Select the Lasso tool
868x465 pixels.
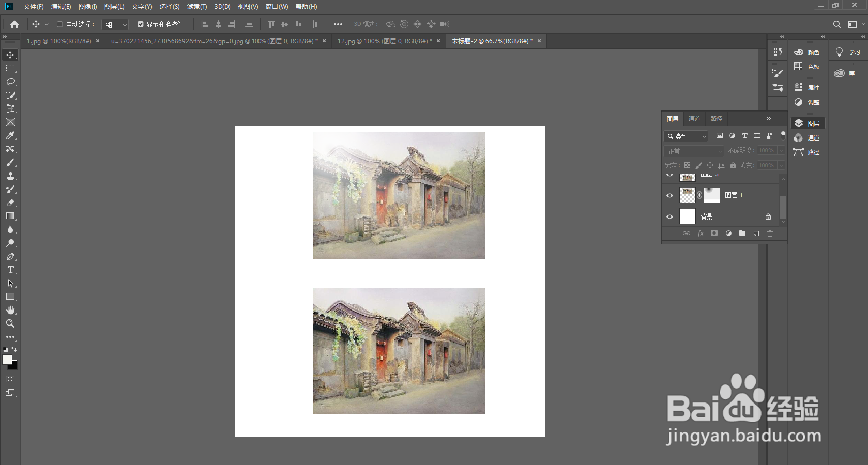pyautogui.click(x=10, y=82)
